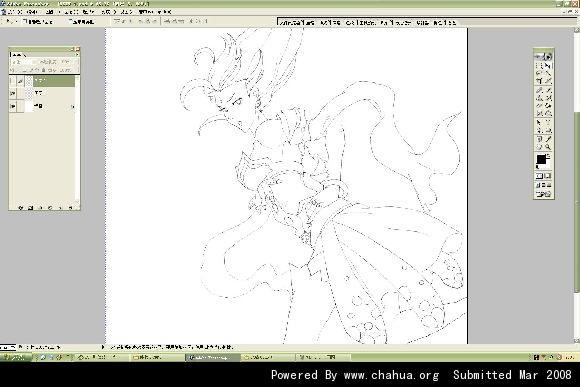Image resolution: width=580 pixels, height=387 pixels.
Task: Open the layer Fill slider arrow
Action: [76, 70]
